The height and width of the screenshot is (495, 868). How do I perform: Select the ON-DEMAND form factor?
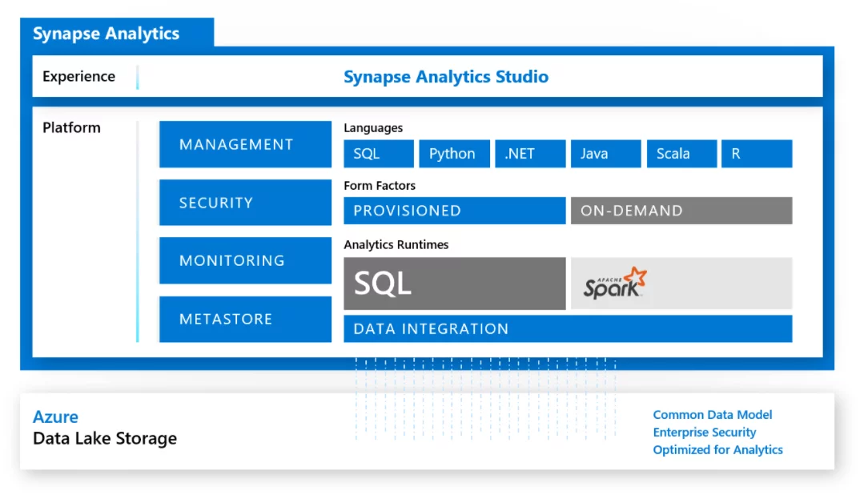[681, 211]
